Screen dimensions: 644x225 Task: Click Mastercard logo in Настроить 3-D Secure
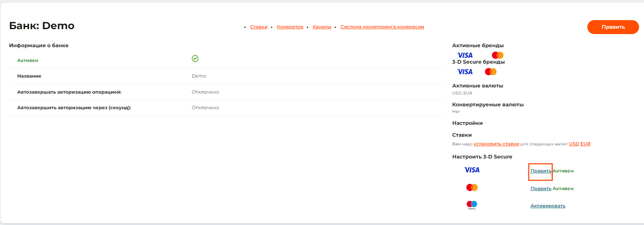click(x=472, y=188)
